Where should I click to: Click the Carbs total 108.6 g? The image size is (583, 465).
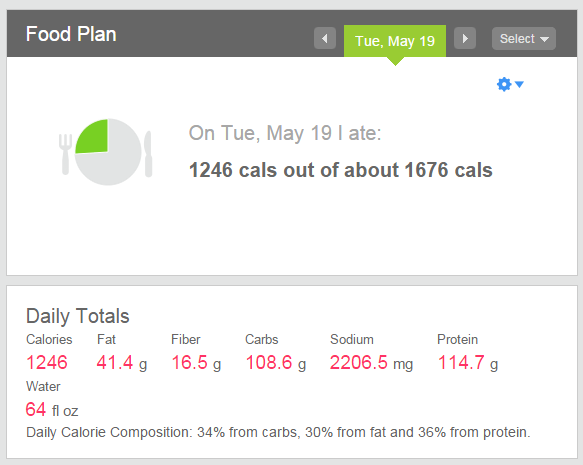click(x=276, y=362)
